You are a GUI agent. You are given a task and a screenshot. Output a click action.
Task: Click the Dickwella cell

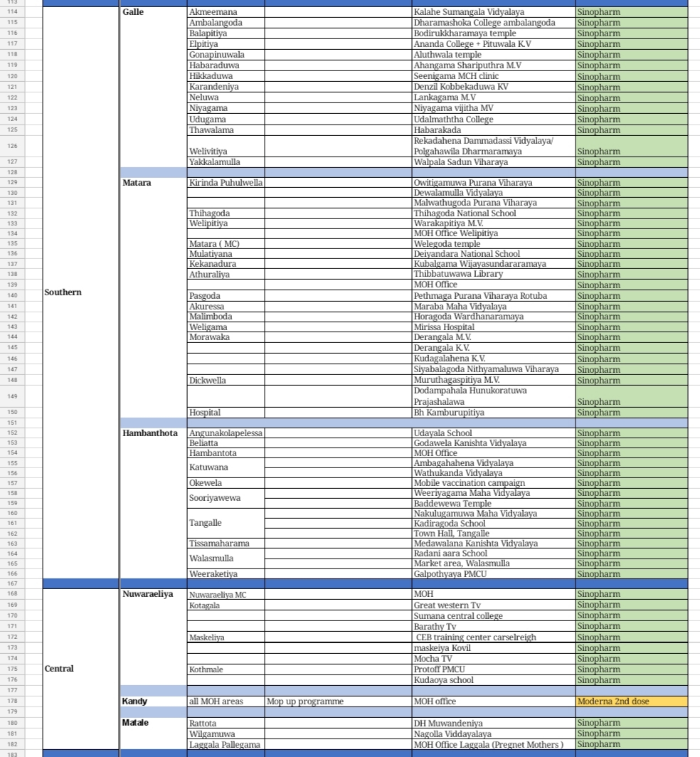[x=226, y=381]
